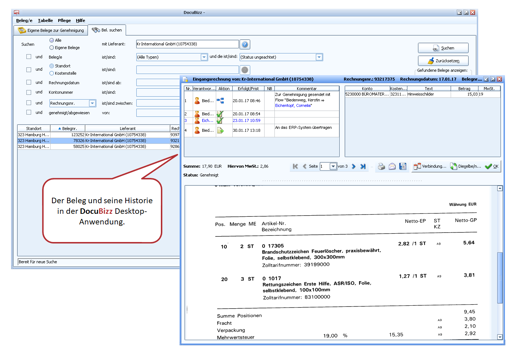Click the 'Zurücksetzen' button
Viewport: 516px width, 361px height.
tap(443, 61)
